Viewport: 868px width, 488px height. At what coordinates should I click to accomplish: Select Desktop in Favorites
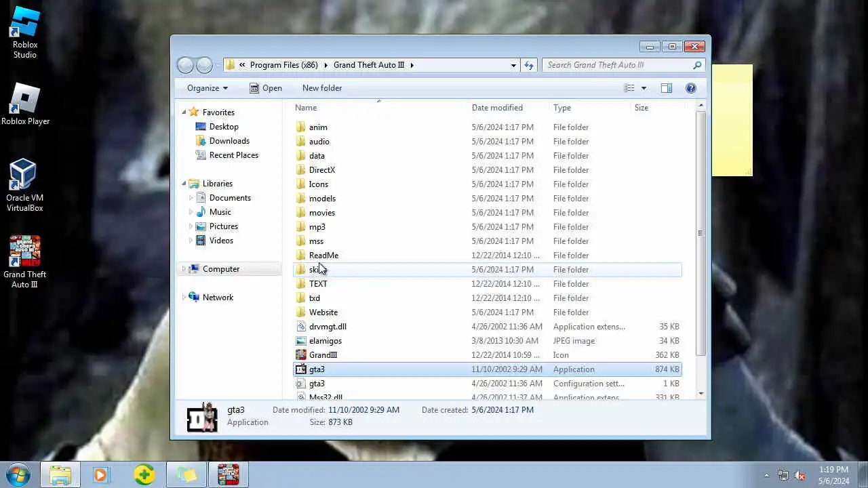point(224,127)
